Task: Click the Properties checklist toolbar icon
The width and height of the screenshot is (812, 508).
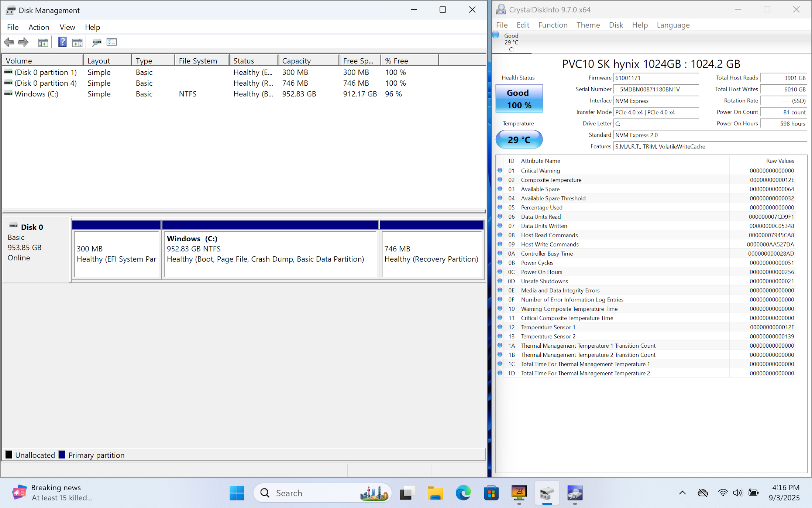Action: pyautogui.click(x=111, y=42)
